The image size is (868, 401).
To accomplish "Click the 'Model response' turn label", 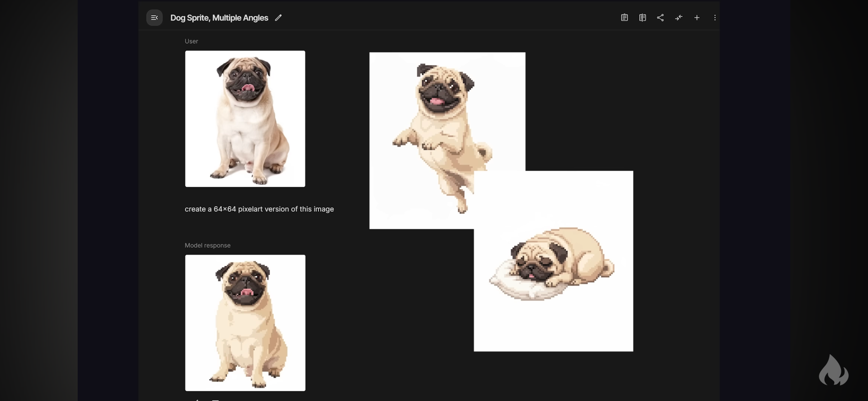I will (207, 245).
